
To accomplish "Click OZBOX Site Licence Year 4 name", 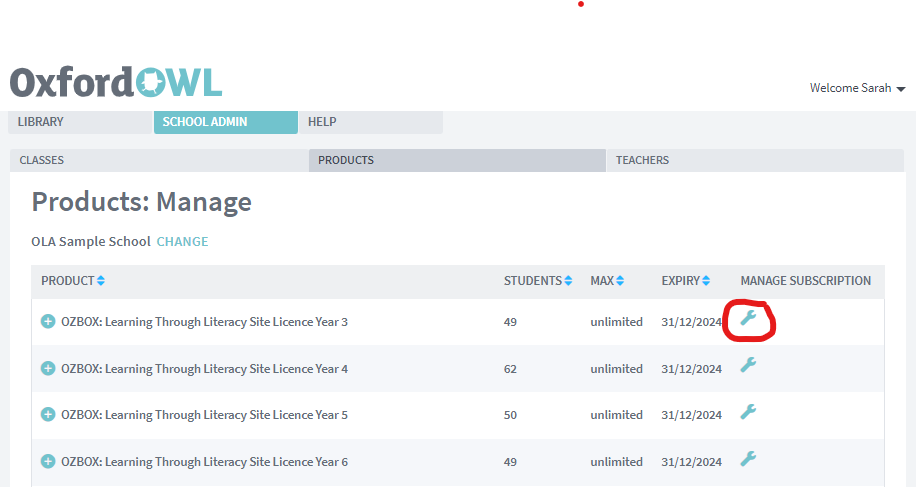I will coord(204,368).
